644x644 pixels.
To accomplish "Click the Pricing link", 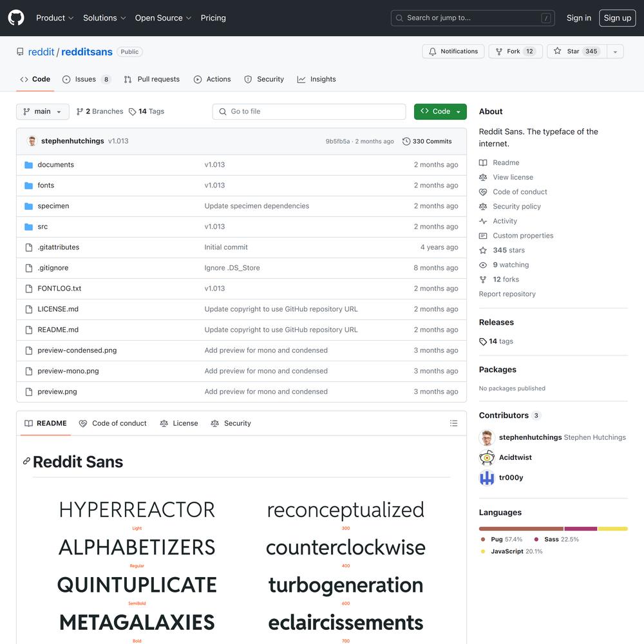I will (x=213, y=17).
